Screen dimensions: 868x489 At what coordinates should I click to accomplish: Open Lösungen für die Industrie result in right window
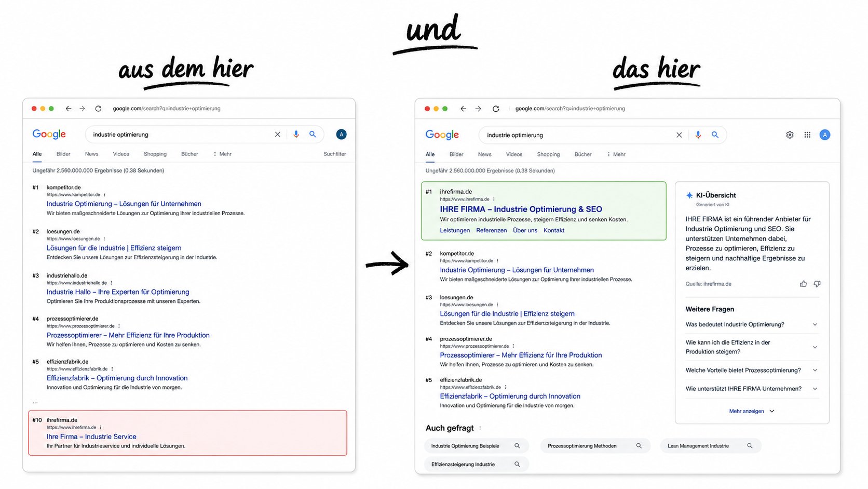click(x=507, y=313)
